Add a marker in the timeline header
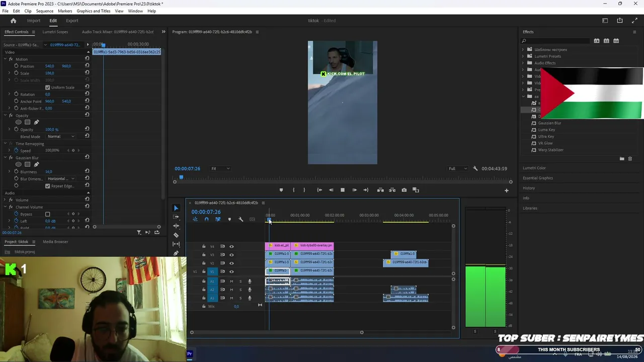 point(229,219)
